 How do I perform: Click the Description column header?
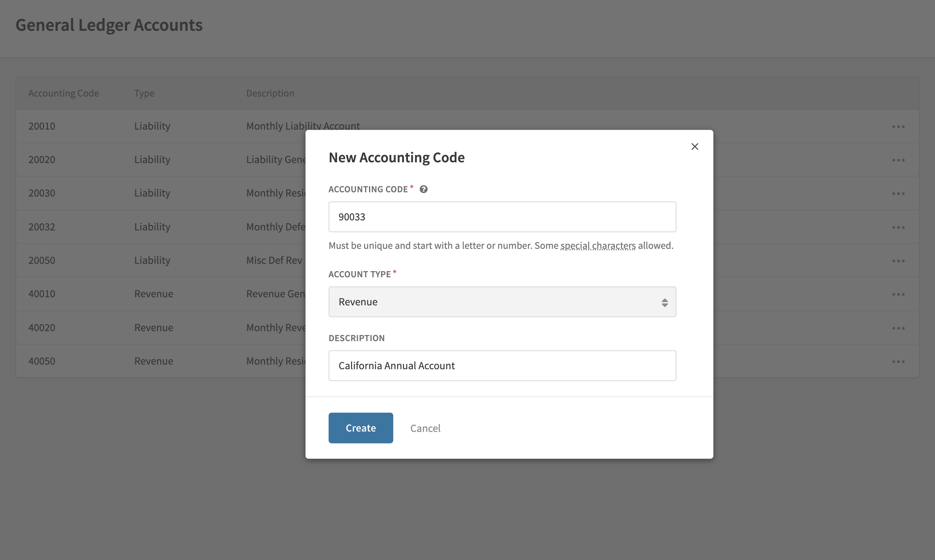pyautogui.click(x=270, y=93)
